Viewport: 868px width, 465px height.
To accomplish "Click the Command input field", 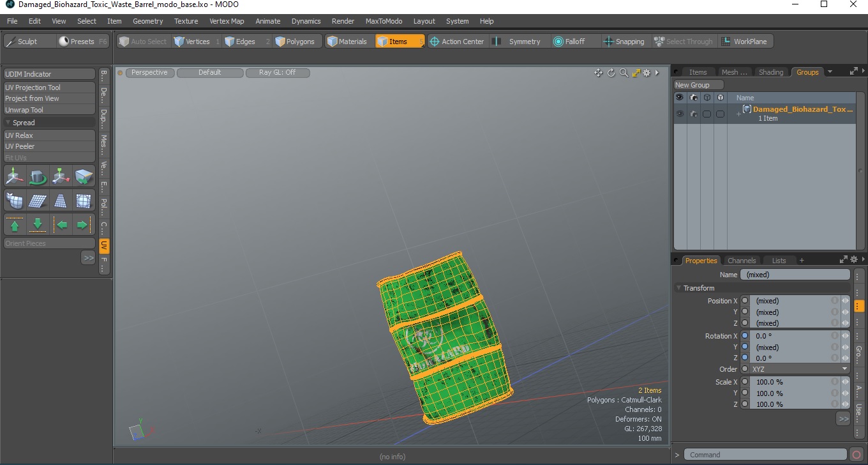I will [x=767, y=455].
